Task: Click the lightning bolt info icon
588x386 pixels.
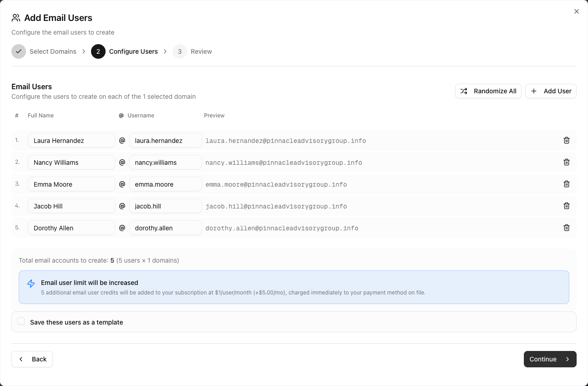Action: coord(31,284)
